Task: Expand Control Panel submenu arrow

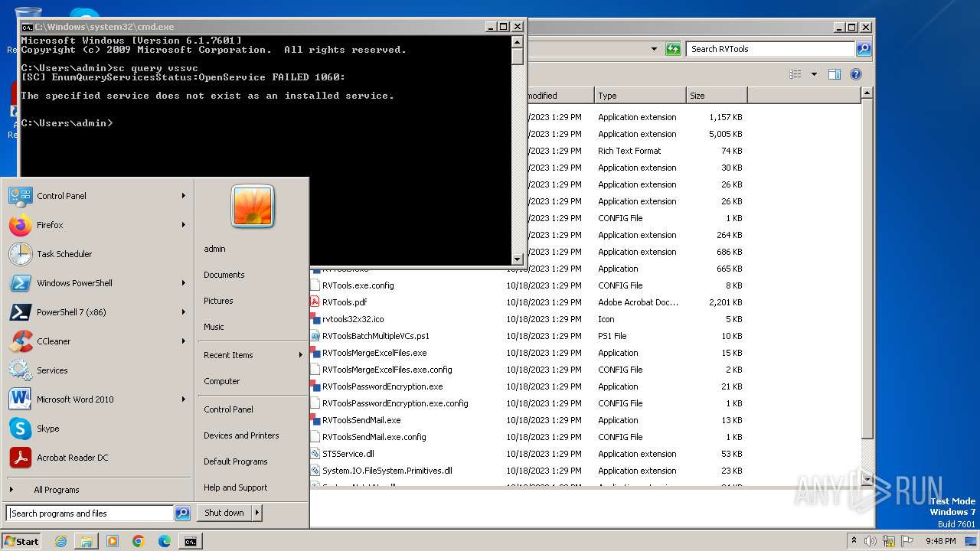Action: 184,196
